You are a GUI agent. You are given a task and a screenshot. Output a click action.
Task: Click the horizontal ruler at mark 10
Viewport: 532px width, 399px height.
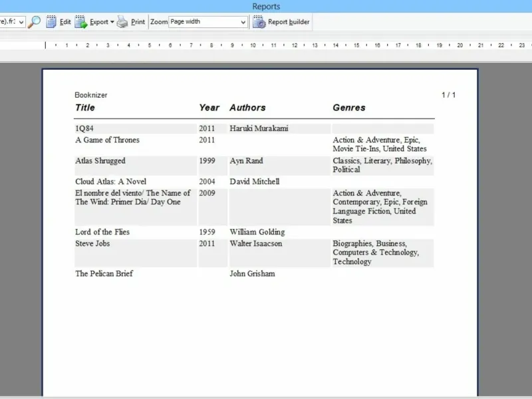click(253, 45)
